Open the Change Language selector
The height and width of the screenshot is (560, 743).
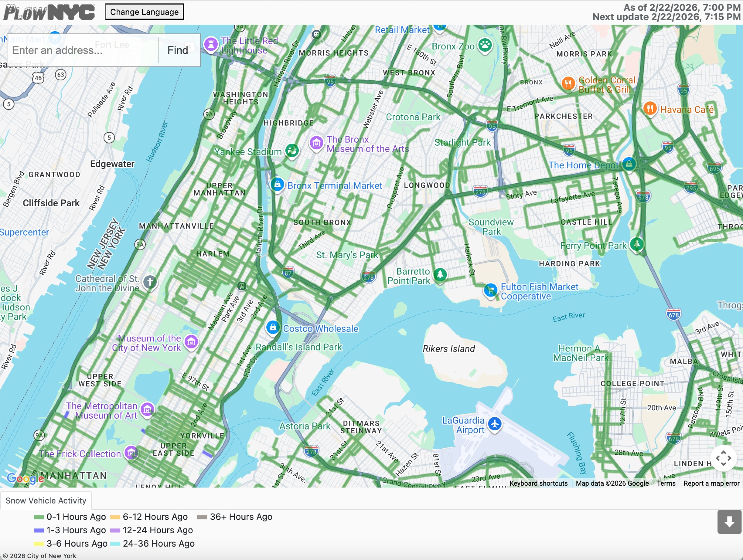(144, 12)
